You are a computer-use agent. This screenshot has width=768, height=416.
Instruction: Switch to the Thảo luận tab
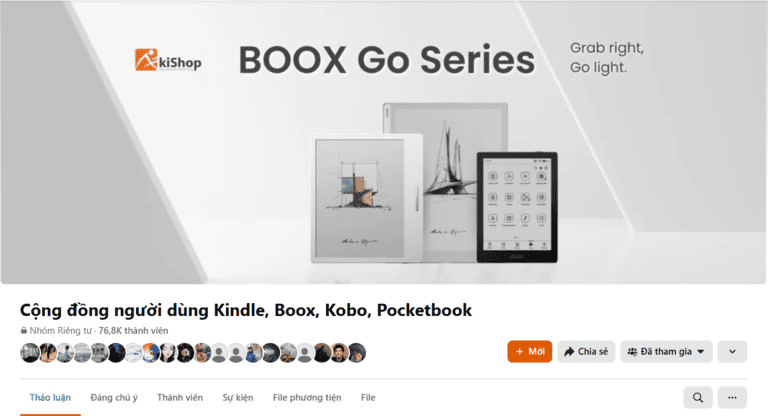[50, 397]
